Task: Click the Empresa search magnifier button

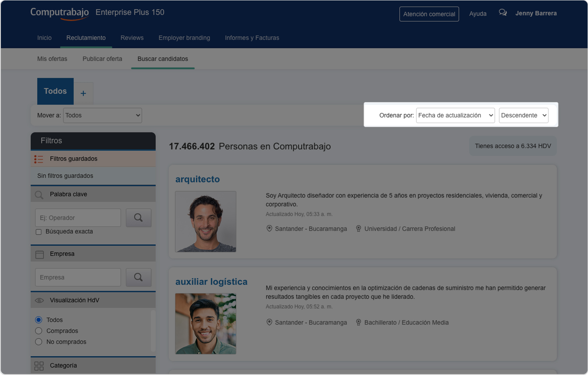Action: [139, 277]
